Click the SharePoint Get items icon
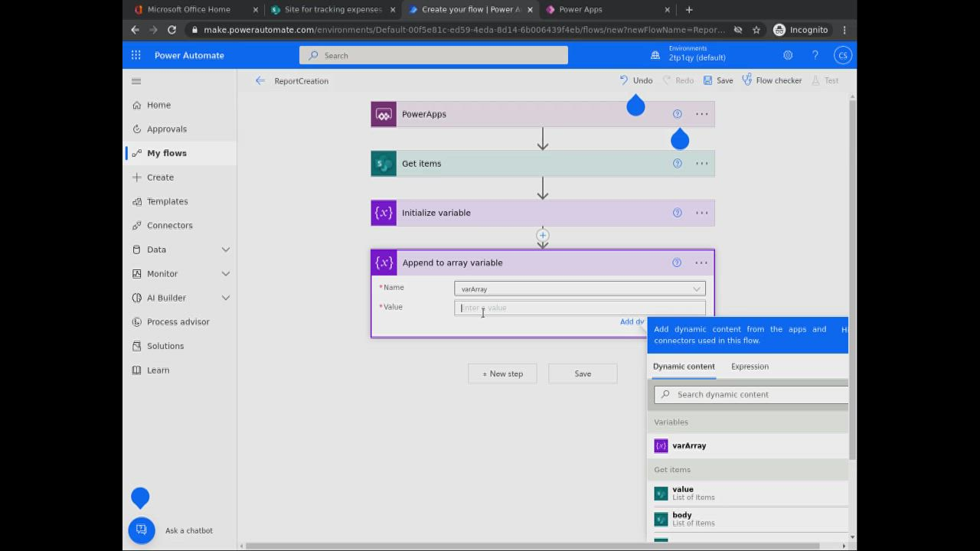 [x=384, y=163]
